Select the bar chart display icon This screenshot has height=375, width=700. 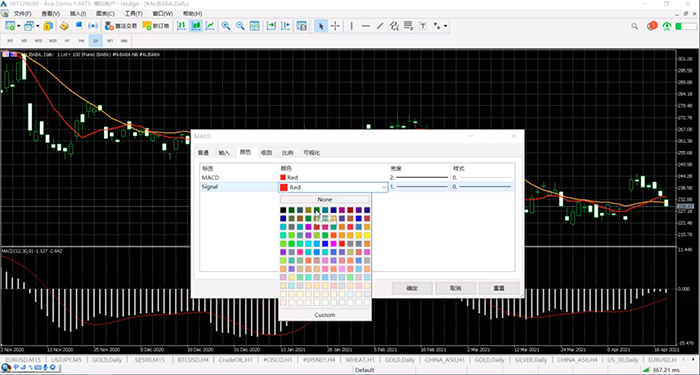[x=181, y=26]
